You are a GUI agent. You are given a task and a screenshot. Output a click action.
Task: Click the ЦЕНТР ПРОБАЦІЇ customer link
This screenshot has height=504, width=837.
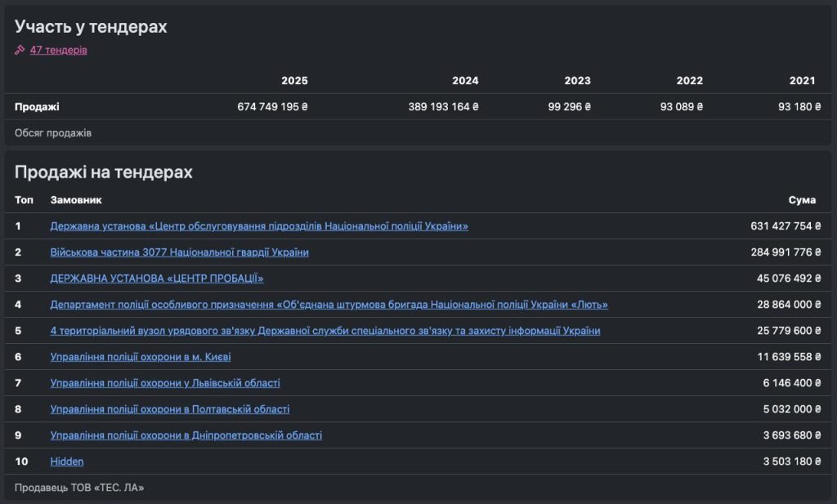(x=157, y=279)
